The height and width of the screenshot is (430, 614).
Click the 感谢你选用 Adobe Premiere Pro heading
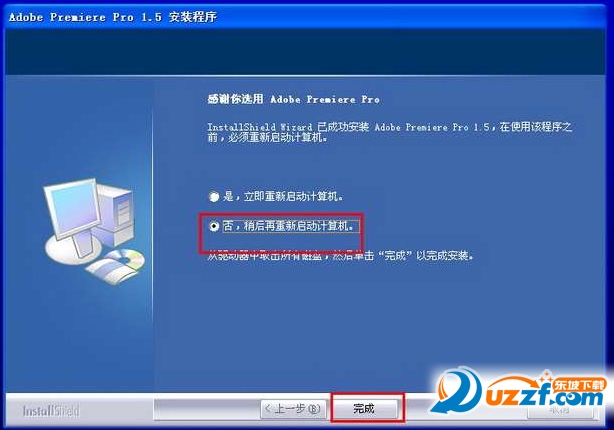click(x=294, y=99)
